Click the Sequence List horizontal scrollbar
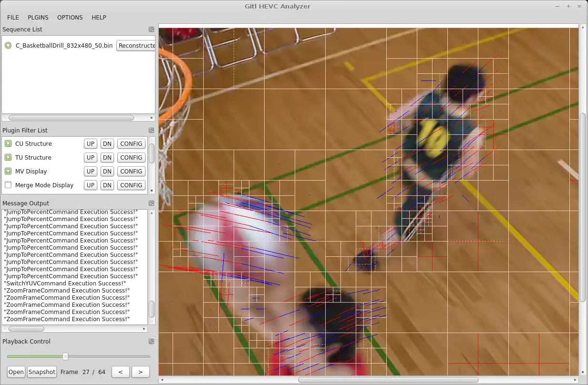Viewport: 588px width, 385px height. [x=72, y=118]
